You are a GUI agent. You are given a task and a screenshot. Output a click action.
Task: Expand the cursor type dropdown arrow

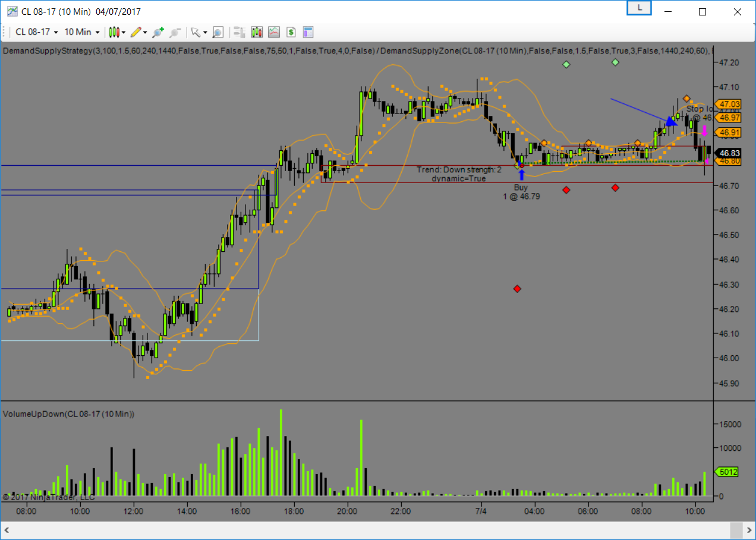pyautogui.click(x=205, y=33)
